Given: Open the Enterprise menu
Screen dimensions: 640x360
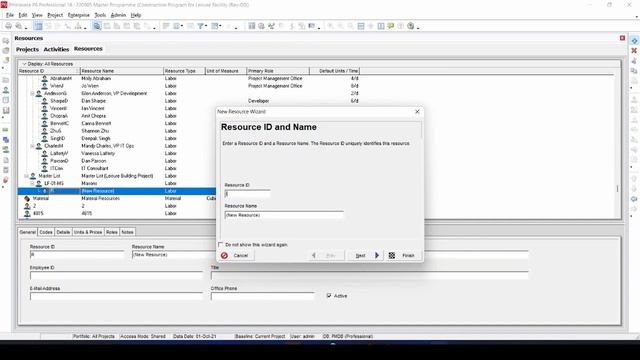Looking at the screenshot, I should [78, 15].
